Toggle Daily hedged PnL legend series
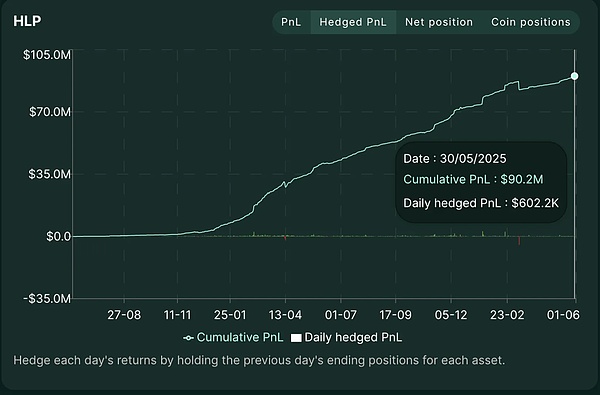Image resolution: width=600 pixels, height=395 pixels. [346, 338]
